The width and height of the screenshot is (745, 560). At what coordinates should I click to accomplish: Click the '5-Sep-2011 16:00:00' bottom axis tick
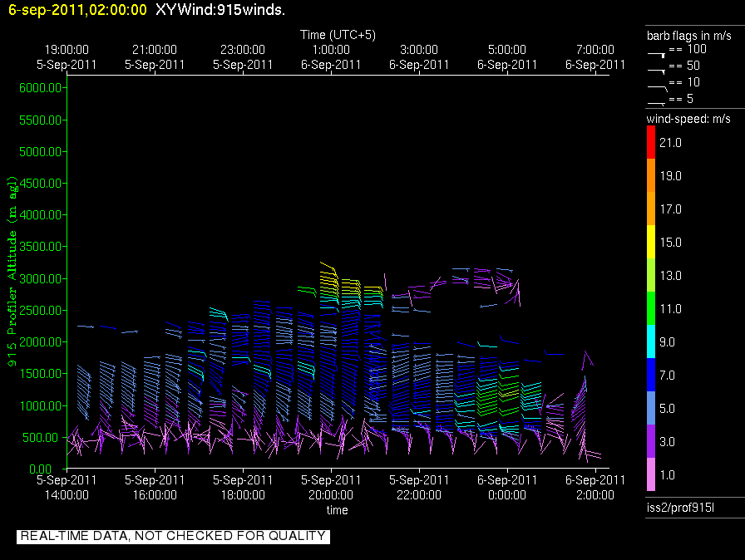tap(155, 488)
